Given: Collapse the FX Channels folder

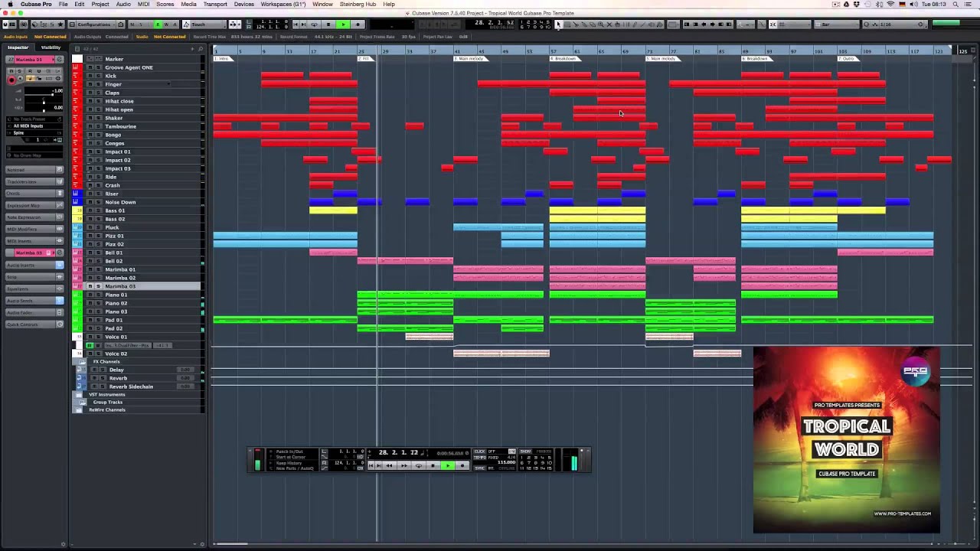Looking at the screenshot, I should pos(82,362).
